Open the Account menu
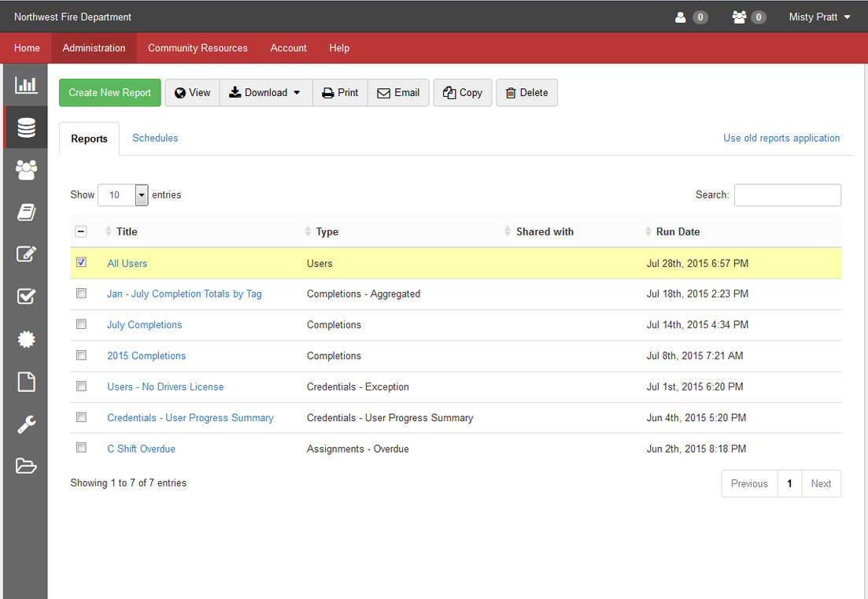 (288, 48)
